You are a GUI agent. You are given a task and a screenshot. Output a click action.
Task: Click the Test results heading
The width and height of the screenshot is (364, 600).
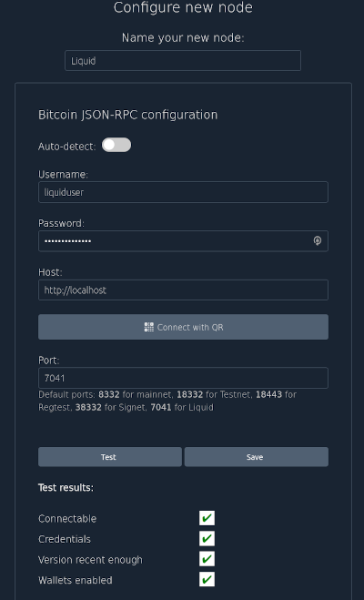(x=66, y=488)
